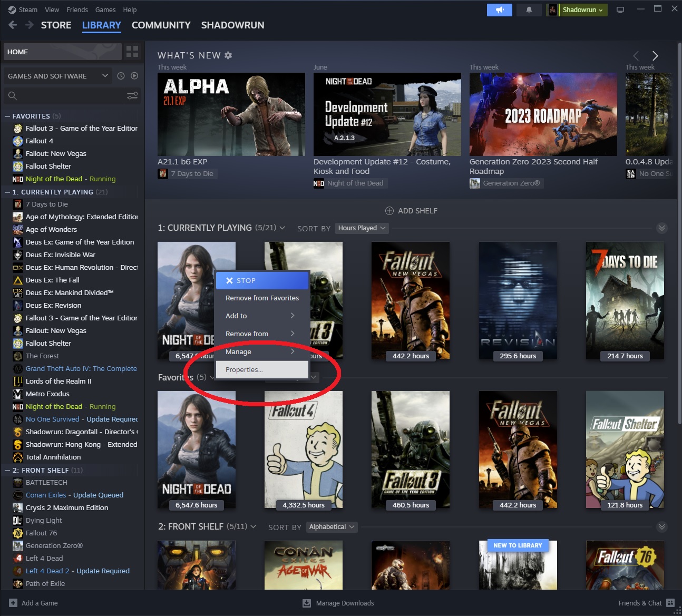Launch Big Picture mode via monitor icon

(620, 10)
